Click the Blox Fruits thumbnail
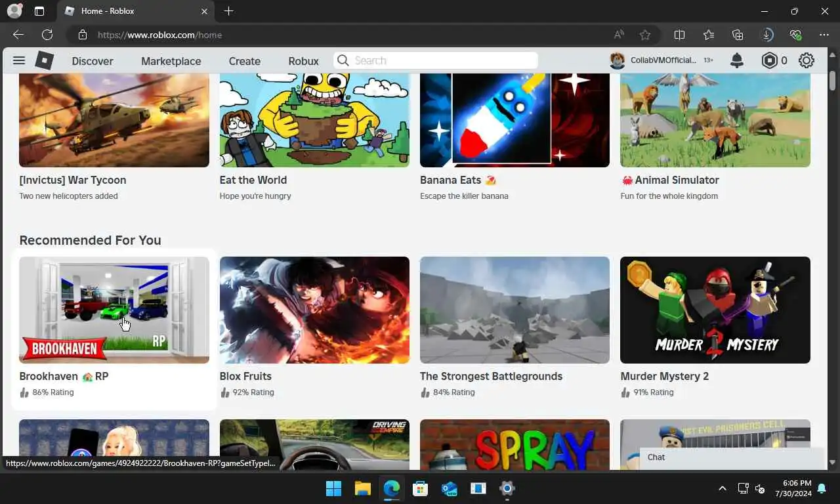840x504 pixels. [314, 310]
